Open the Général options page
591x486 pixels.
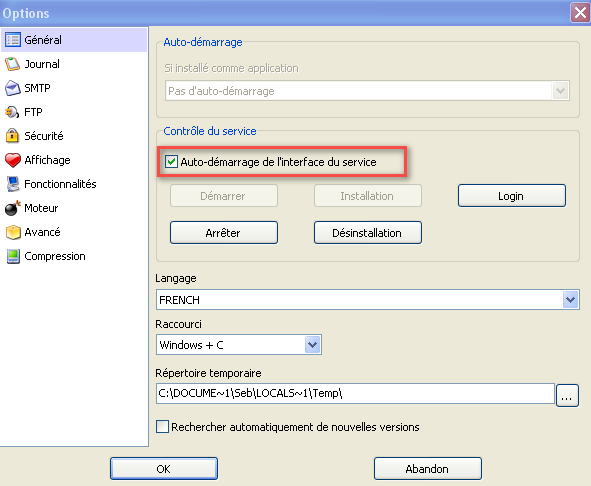[x=74, y=40]
